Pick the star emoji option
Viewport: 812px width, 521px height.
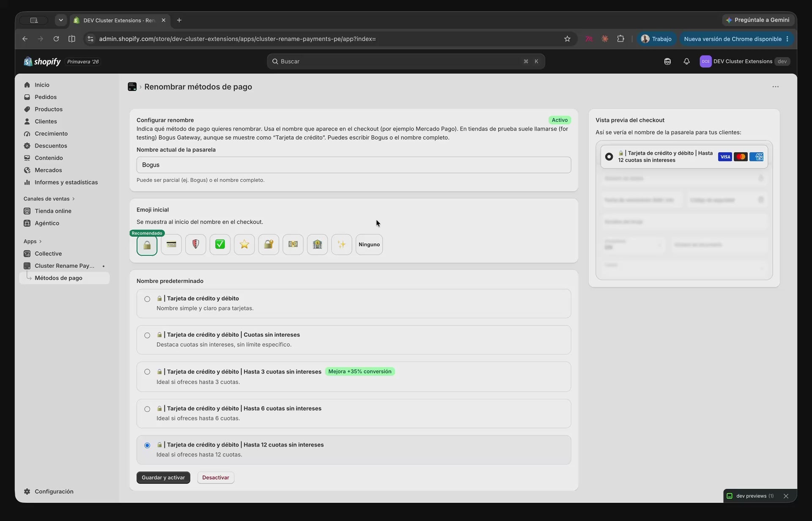tap(244, 244)
